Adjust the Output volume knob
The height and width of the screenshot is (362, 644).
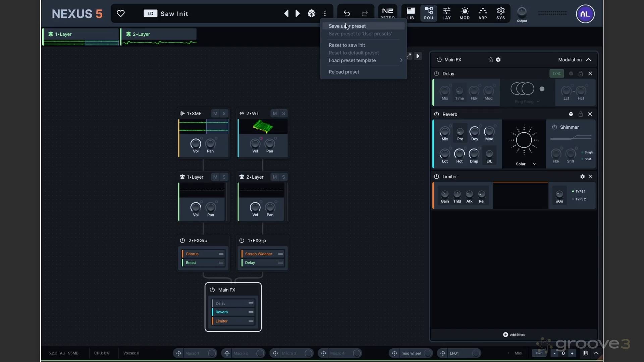pos(522,12)
